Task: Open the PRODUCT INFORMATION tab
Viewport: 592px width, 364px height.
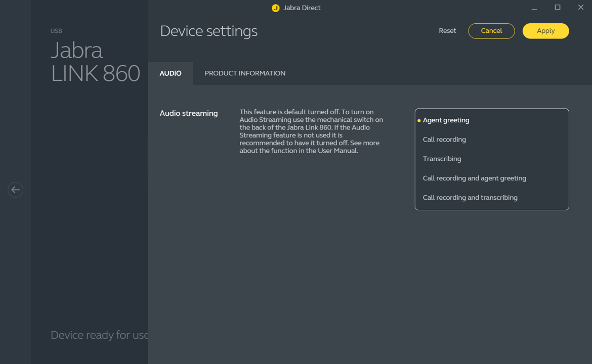Action: (245, 73)
